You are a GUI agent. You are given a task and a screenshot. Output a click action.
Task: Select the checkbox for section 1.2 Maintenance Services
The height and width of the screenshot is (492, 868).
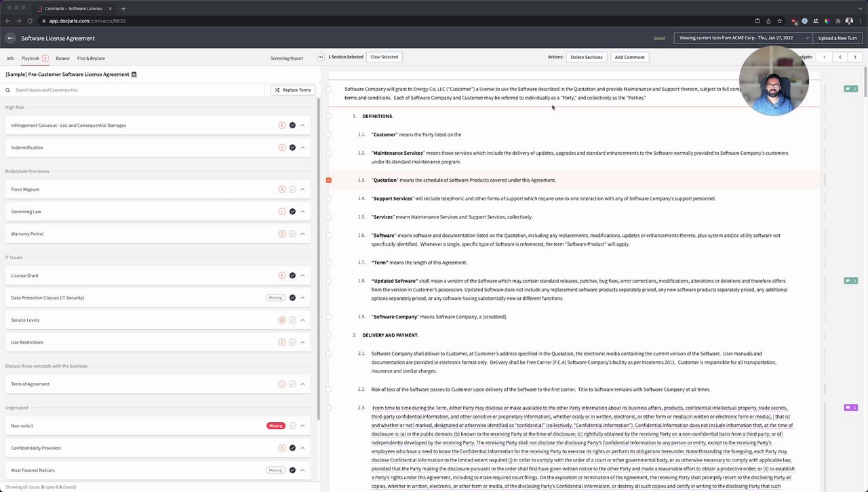point(329,153)
